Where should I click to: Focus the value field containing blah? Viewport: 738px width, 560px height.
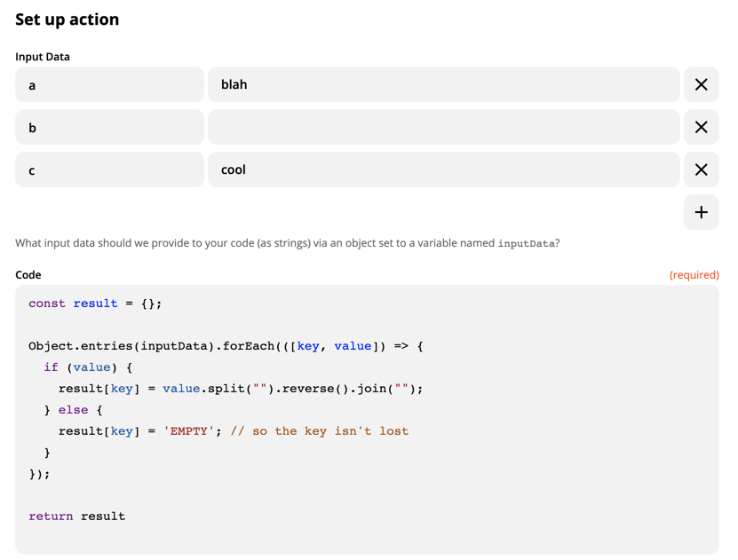pyautogui.click(x=443, y=85)
